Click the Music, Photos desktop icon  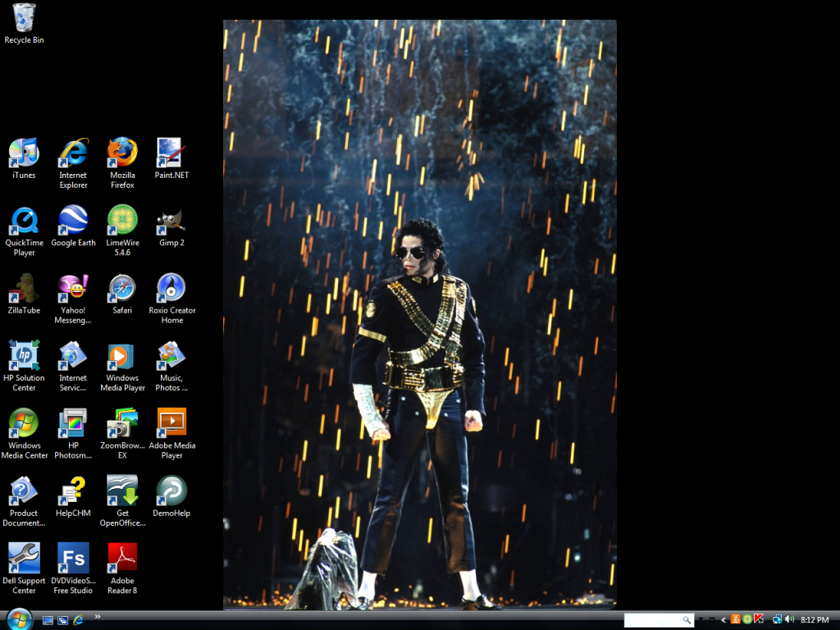(171, 366)
